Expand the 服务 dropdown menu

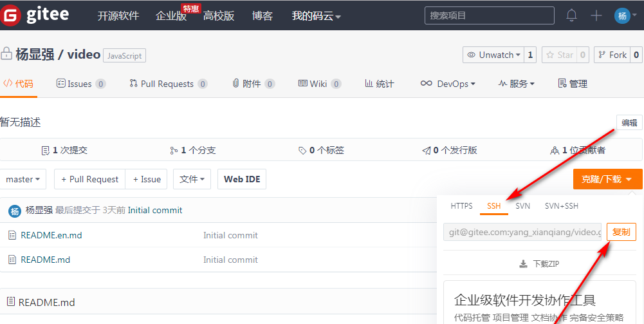tap(516, 84)
